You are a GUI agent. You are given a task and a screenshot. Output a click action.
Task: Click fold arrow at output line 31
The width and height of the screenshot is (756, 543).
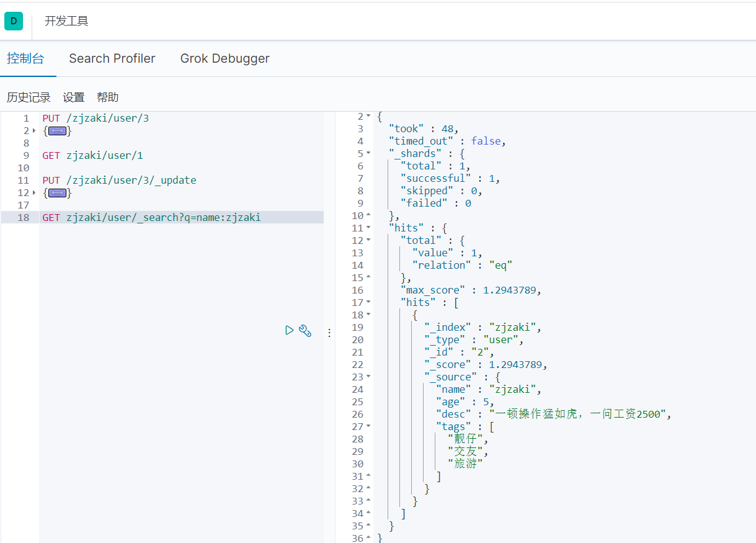368,476
